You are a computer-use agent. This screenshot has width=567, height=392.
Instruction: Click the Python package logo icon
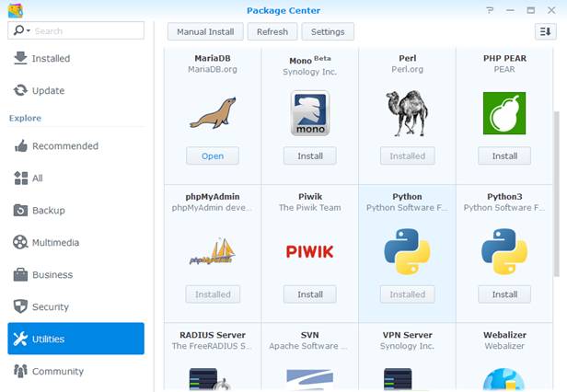pos(407,251)
